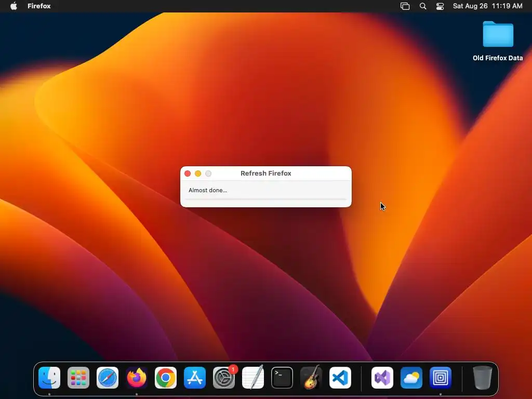Open the Weather app in dock
This screenshot has width=532, height=399.
click(x=411, y=378)
